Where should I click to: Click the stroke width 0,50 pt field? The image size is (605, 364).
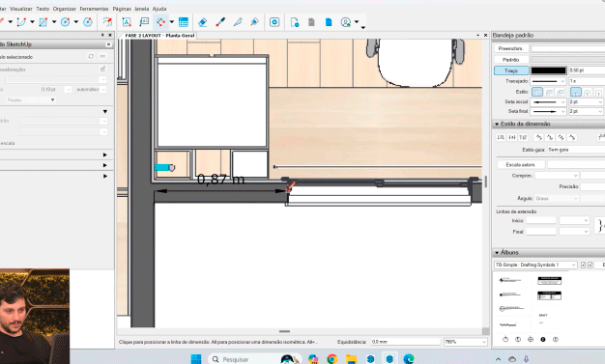point(587,70)
